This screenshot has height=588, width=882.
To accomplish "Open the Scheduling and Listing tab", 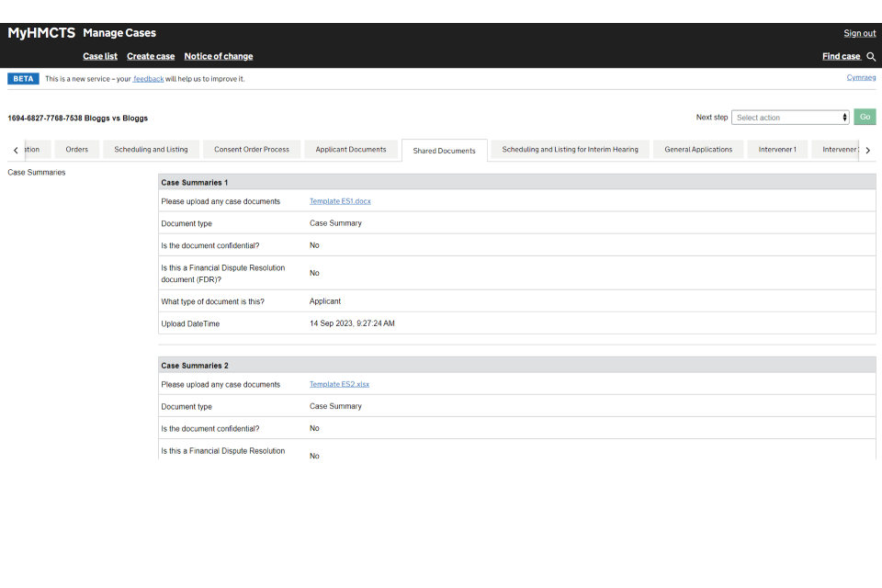I will [x=151, y=150].
